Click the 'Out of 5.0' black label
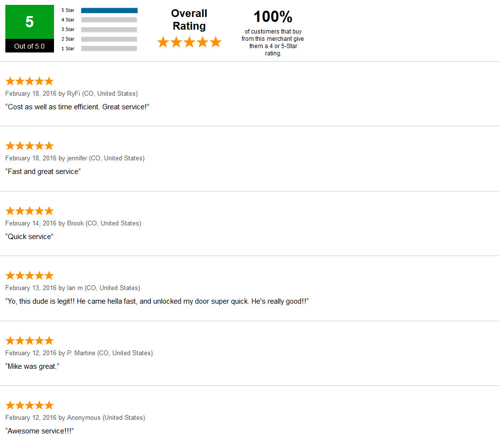The image size is (499, 448). point(29,46)
